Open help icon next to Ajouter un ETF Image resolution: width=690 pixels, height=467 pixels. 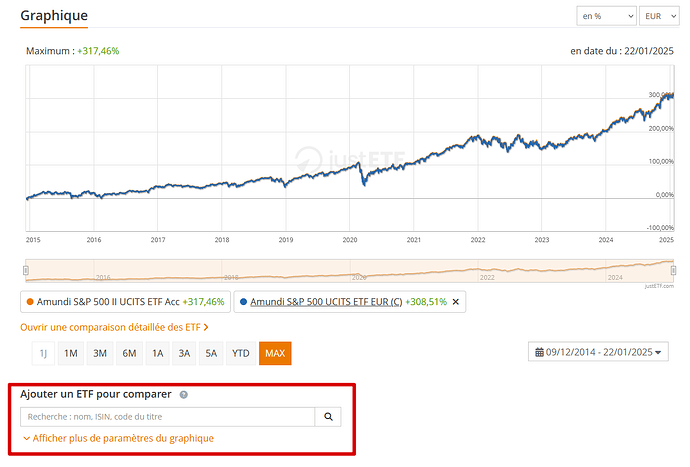coord(184,395)
